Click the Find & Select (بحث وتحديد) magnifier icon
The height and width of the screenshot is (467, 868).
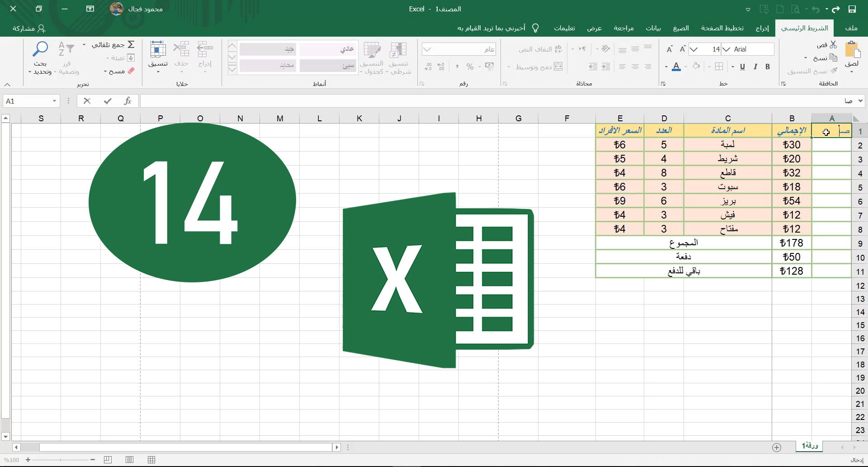point(40,48)
